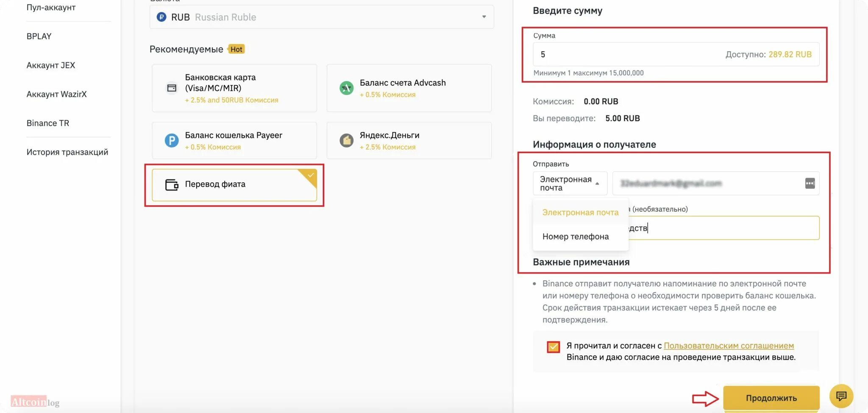Viewport: 868px width, 413px height.
Task: Click the RUB currency ruble icon
Action: coord(161,17)
